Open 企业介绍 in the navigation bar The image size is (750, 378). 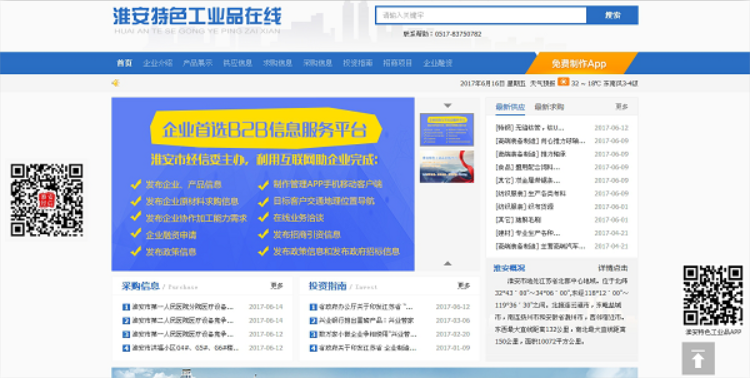158,63
